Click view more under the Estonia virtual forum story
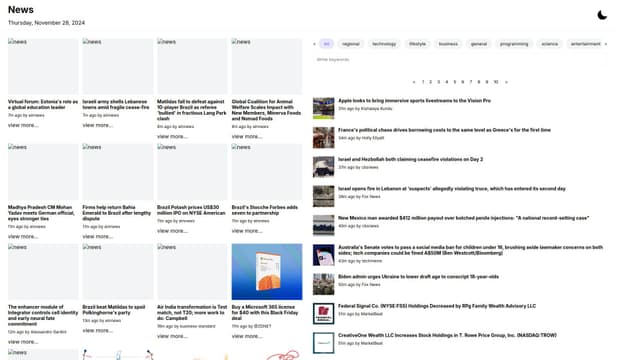Screen dimensions: 640x360 23,125
